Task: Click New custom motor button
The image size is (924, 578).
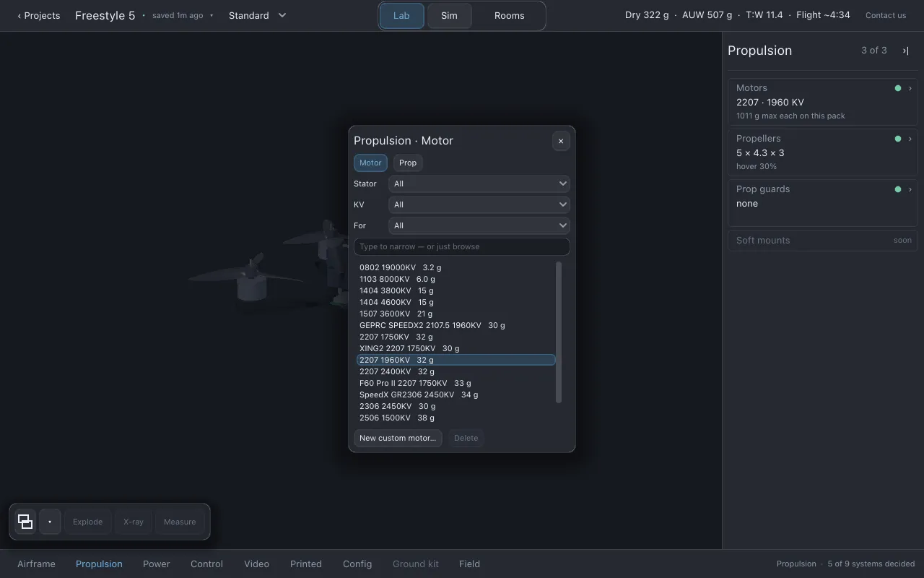Action: point(398,438)
